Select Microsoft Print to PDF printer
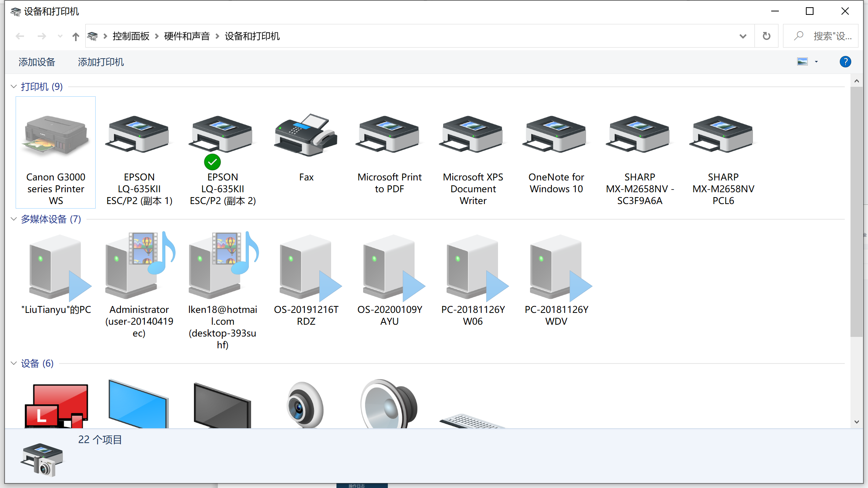868x488 pixels. pyautogui.click(x=389, y=152)
